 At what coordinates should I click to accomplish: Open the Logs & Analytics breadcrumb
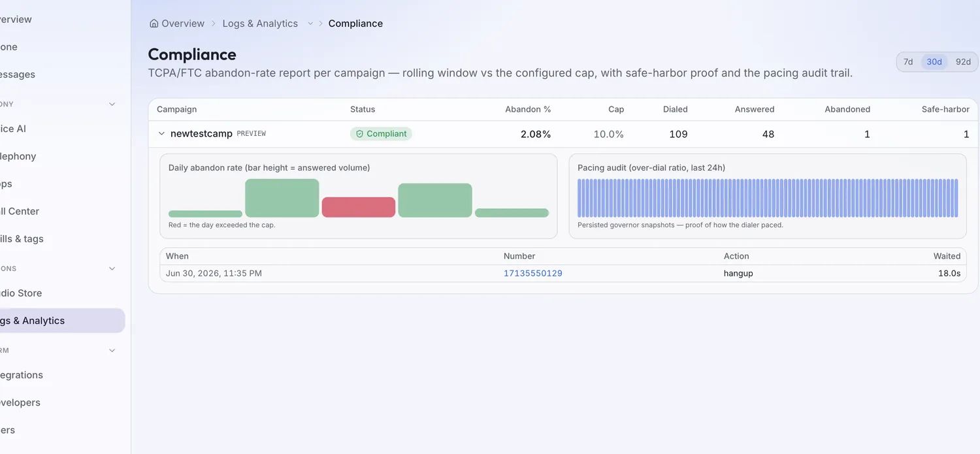pos(260,24)
